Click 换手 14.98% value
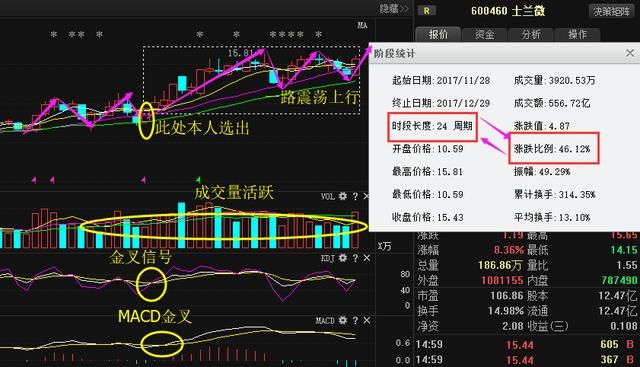 [x=471, y=311]
